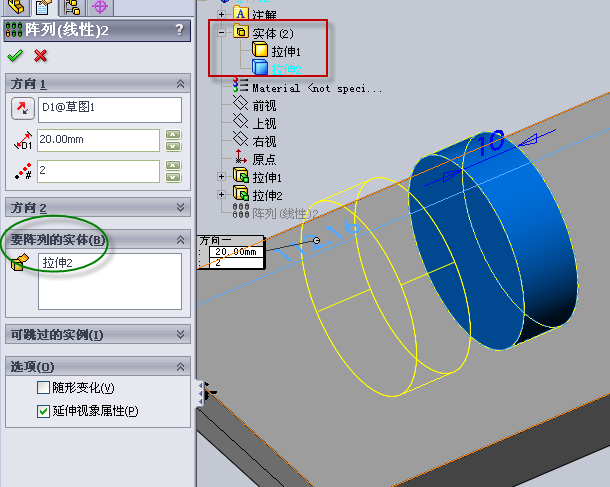Decrease the number of instances
610x487 pixels.
[173, 177]
